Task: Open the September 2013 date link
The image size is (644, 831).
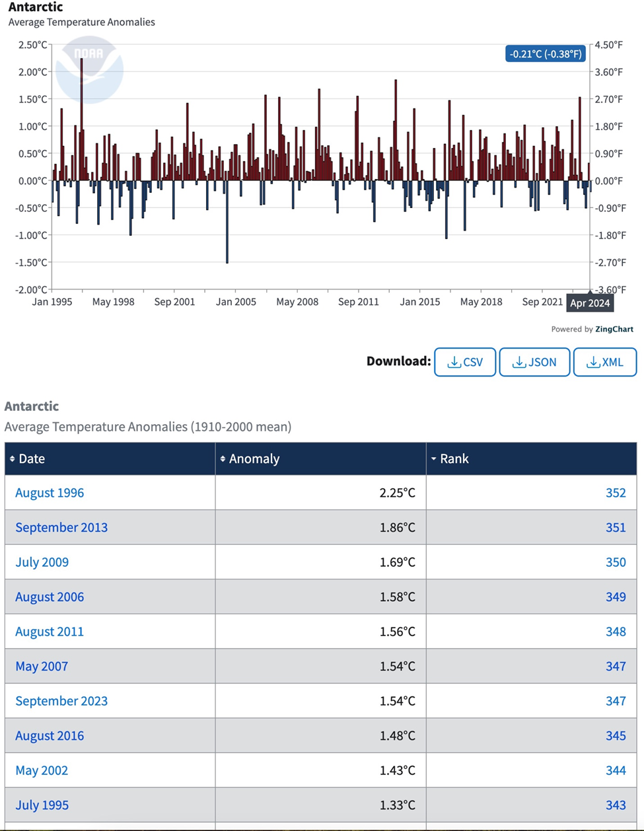Action: click(61, 527)
